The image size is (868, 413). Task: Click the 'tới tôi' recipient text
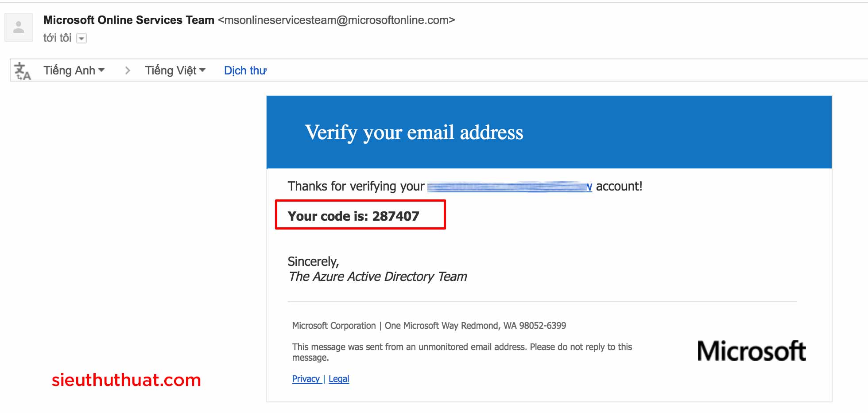pos(57,38)
